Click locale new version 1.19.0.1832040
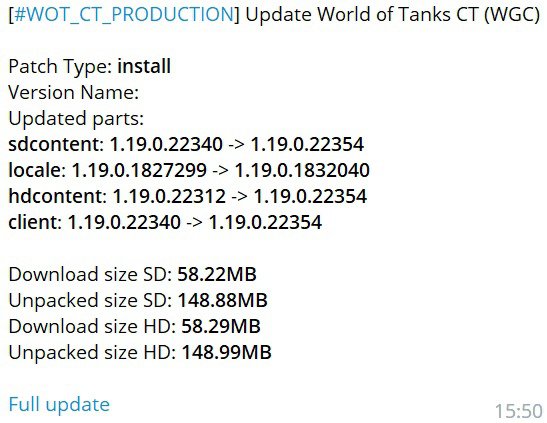 coord(302,170)
